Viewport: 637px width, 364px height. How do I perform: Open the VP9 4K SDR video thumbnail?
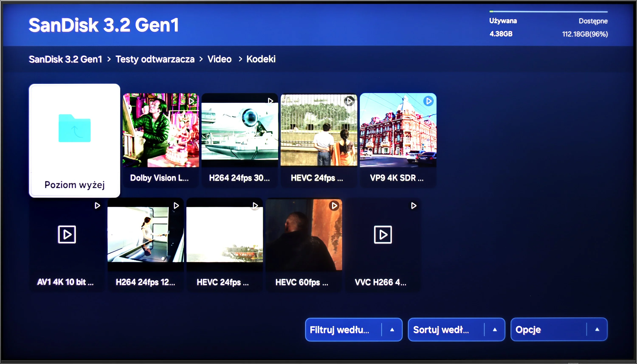398,130
